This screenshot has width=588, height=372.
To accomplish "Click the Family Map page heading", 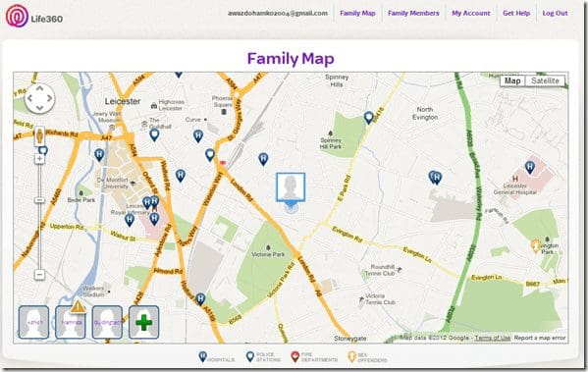I will coord(291,59).
